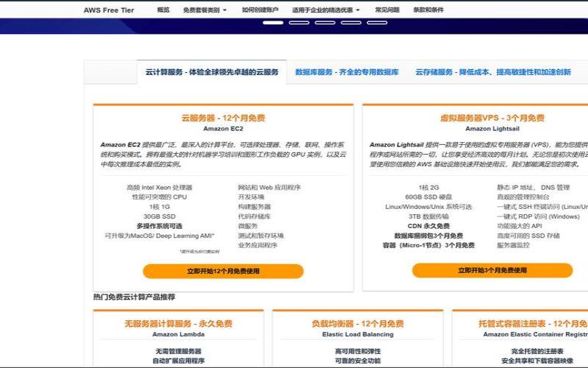Click the AWS Free Tier title
The height and width of the screenshot is (368, 588).
point(107,10)
